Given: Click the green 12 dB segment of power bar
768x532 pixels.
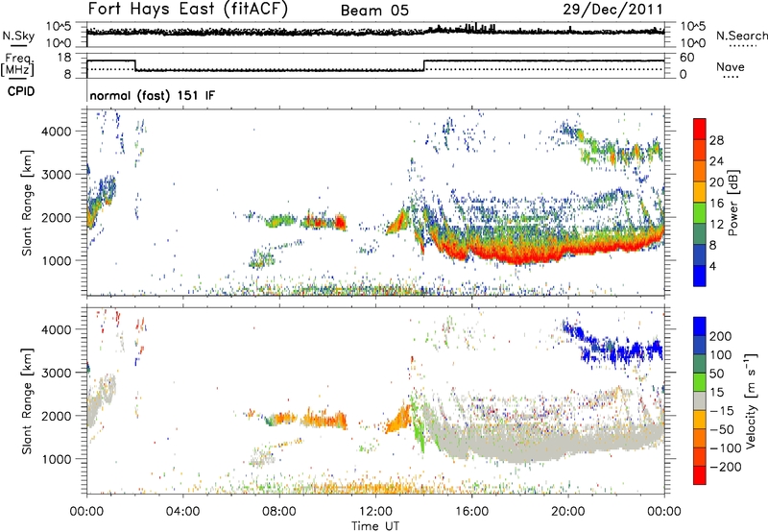Looking at the screenshot, I should [700, 212].
